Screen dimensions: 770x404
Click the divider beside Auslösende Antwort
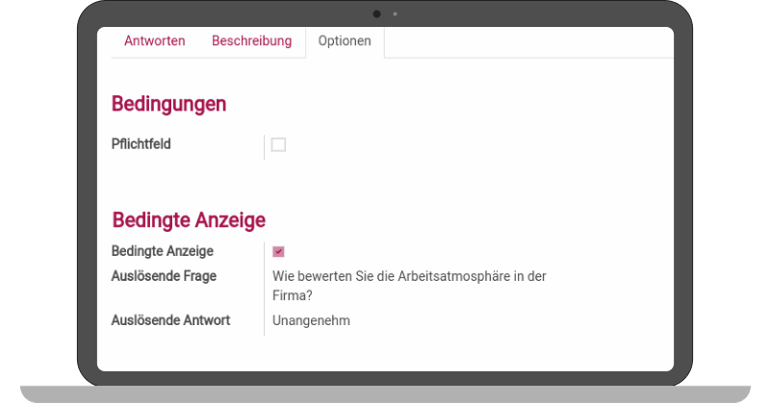coord(264,321)
